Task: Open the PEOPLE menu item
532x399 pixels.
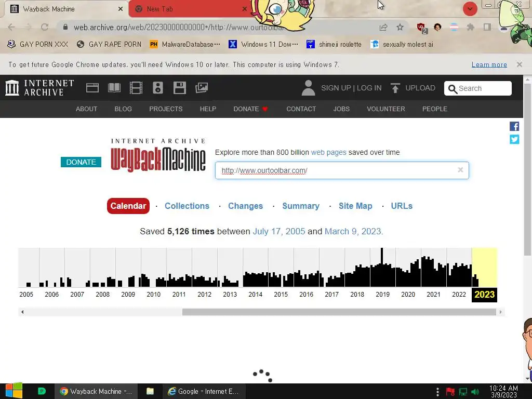Action: 435,109
